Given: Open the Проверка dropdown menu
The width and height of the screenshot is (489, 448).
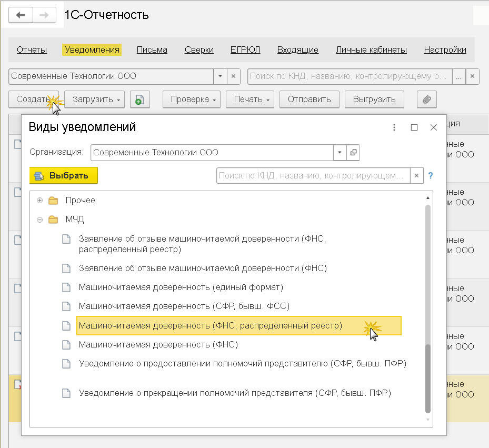Looking at the screenshot, I should tap(192, 99).
